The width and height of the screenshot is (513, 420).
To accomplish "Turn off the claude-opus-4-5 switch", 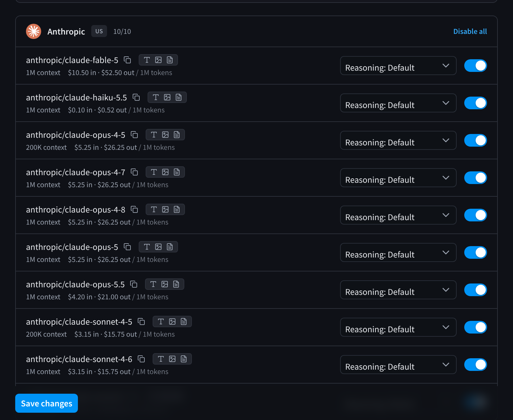I will pyautogui.click(x=476, y=140).
